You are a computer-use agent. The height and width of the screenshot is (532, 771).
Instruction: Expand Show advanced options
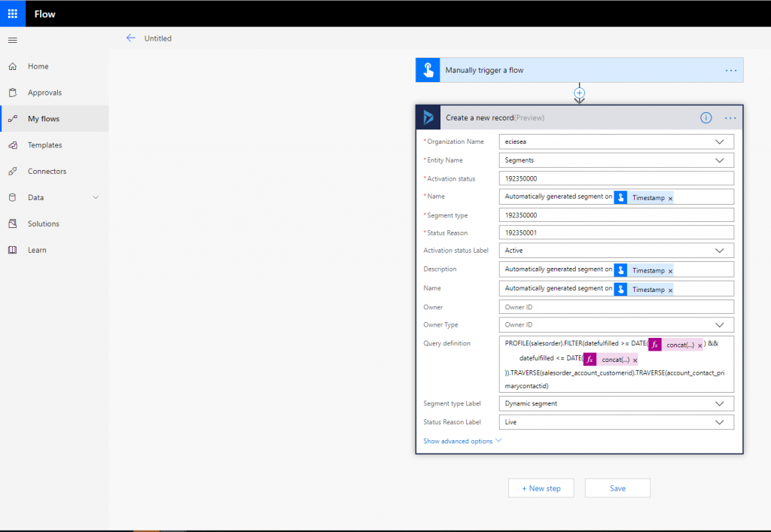pyautogui.click(x=461, y=441)
